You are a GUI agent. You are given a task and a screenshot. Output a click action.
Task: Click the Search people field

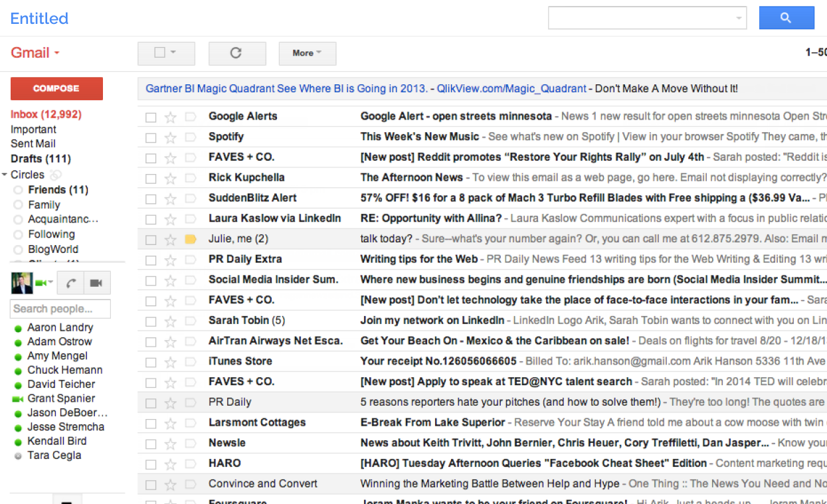[60, 309]
